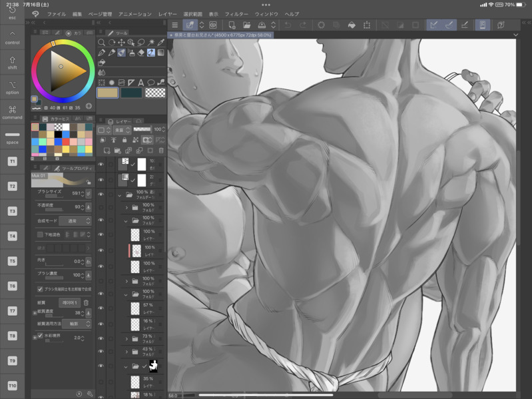Image resolution: width=532 pixels, height=399 pixels.
Task: Toggle visibility of the masked folder layer
Action: (x=101, y=366)
